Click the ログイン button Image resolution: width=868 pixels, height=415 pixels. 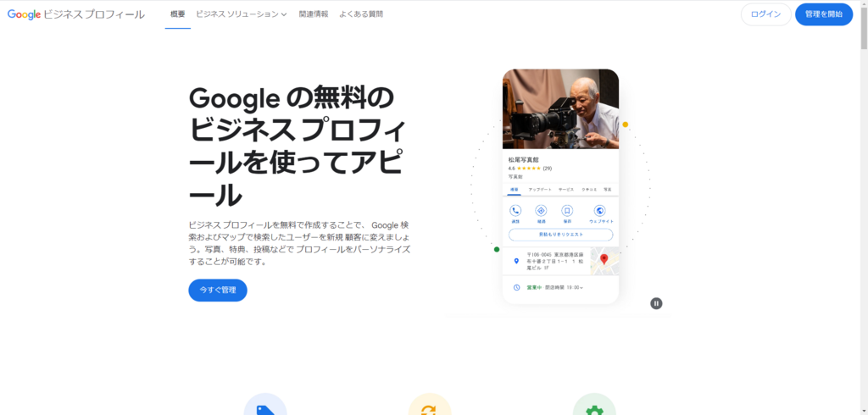point(766,14)
